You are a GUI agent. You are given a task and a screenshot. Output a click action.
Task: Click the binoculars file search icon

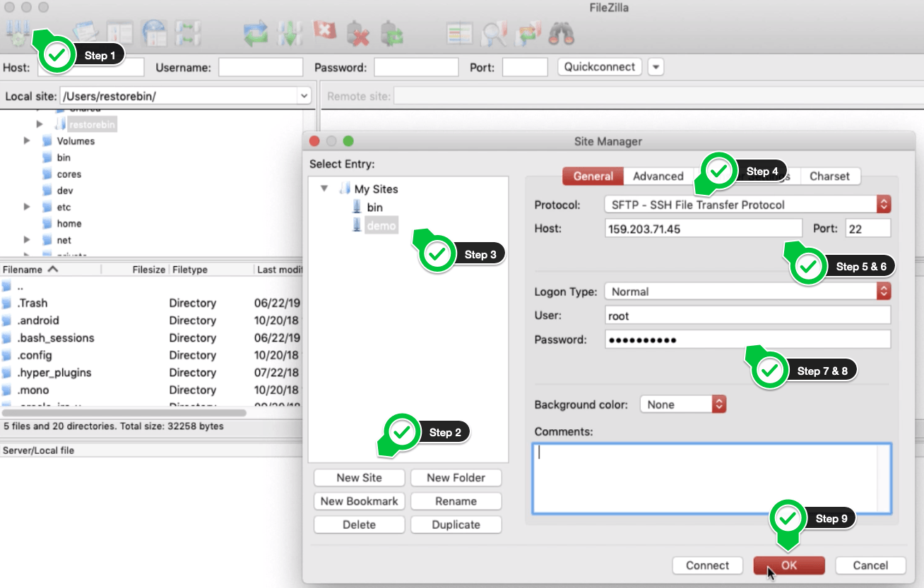click(x=562, y=33)
